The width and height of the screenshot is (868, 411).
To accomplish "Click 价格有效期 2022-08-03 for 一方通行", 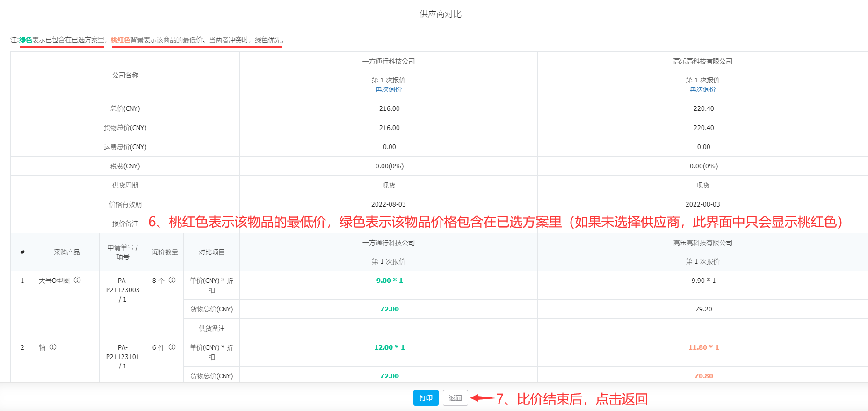I will (389, 204).
